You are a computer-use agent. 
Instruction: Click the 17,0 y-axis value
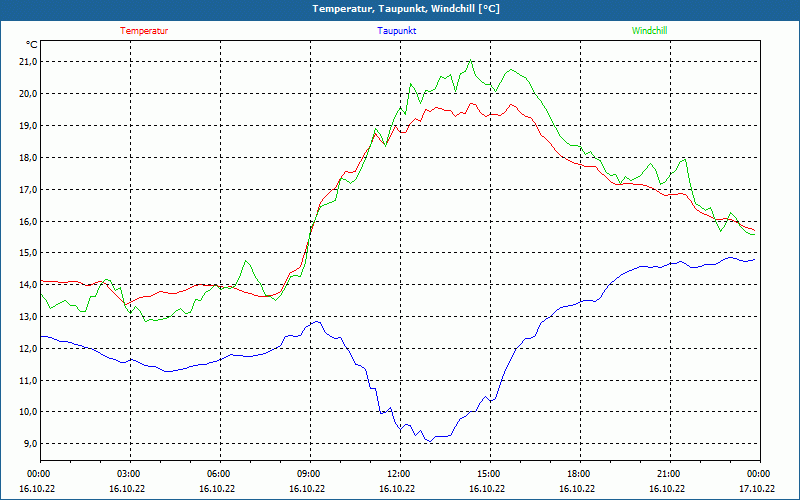coord(28,189)
